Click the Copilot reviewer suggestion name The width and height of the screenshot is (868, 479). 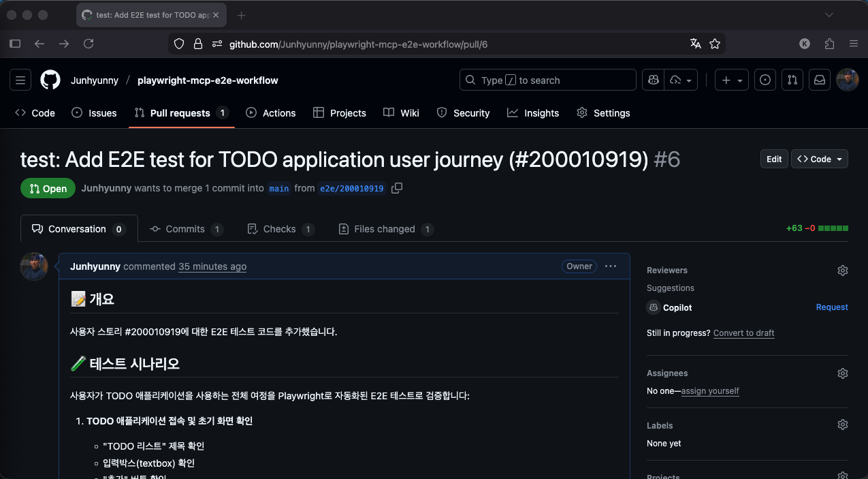pyautogui.click(x=677, y=307)
